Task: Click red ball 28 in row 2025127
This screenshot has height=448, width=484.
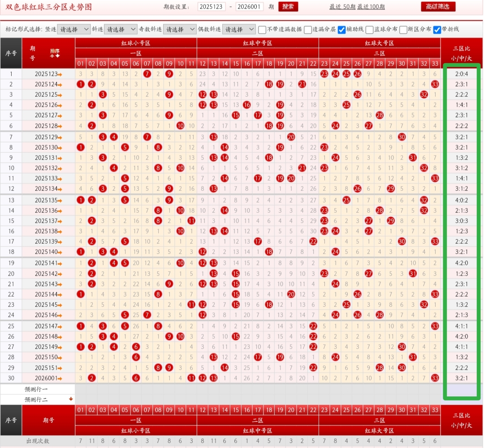Action: coord(380,115)
